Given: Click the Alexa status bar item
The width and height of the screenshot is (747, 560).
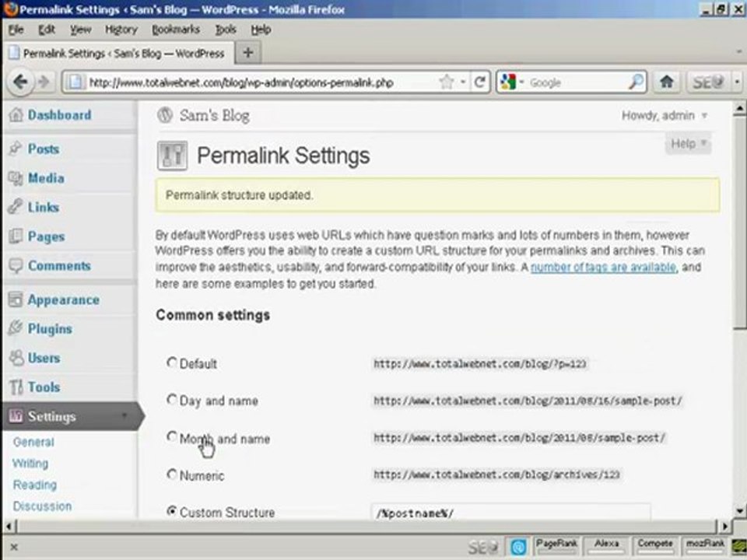Looking at the screenshot, I should coord(606,546).
